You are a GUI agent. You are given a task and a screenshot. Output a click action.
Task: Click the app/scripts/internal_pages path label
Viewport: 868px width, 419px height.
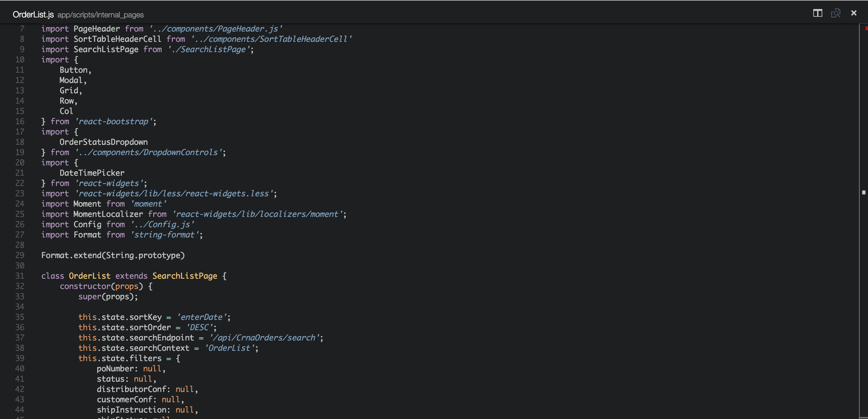click(x=100, y=15)
